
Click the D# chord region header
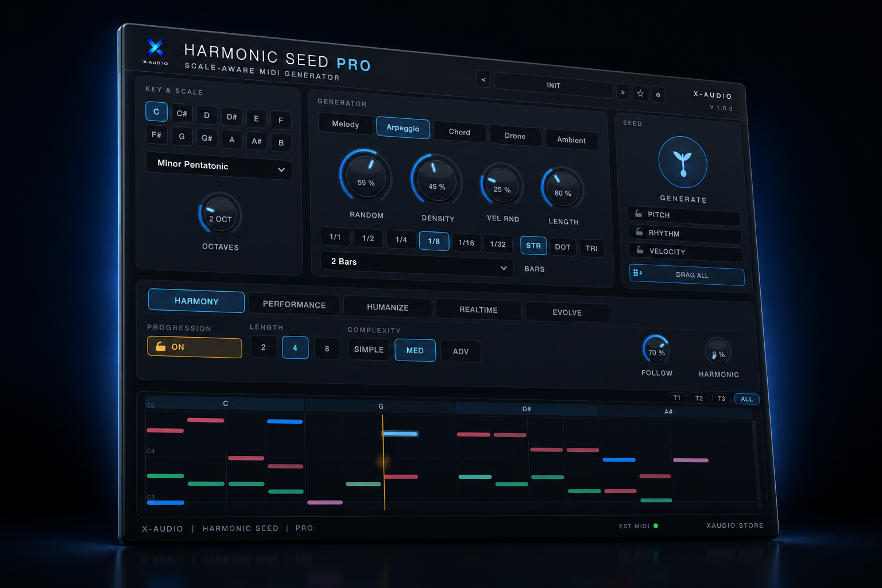(527, 409)
